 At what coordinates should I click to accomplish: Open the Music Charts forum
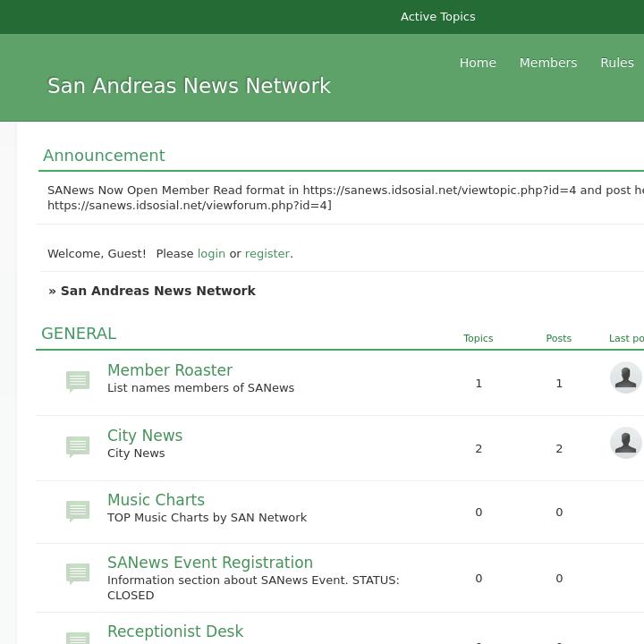click(x=156, y=500)
